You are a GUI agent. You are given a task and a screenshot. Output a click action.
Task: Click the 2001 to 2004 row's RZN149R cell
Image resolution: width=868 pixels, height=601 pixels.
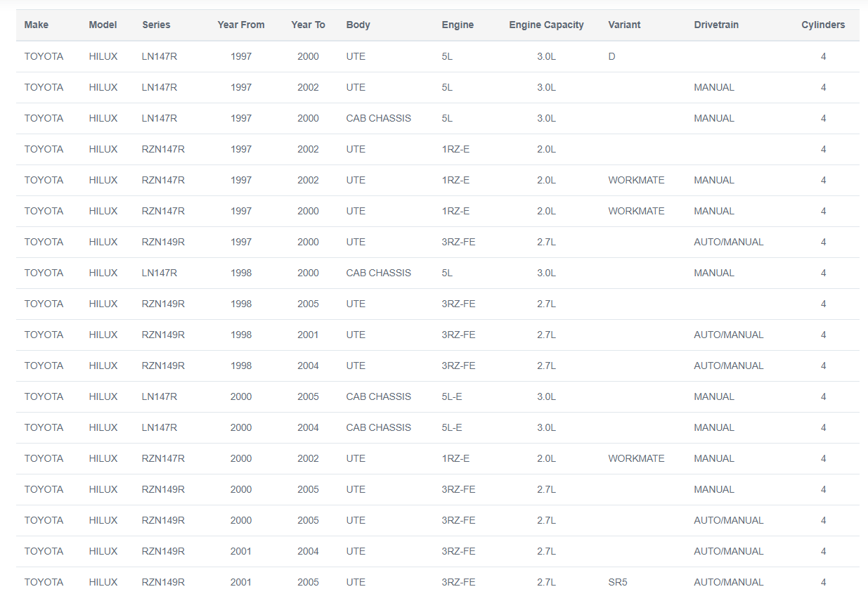point(163,551)
